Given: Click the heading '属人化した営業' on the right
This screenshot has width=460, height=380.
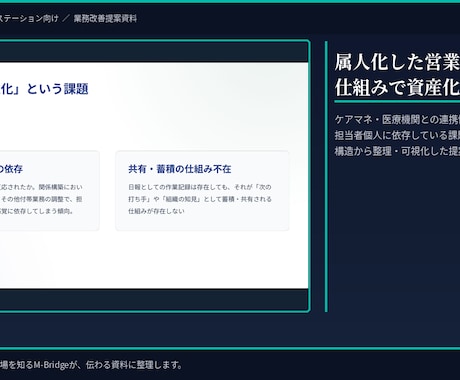Looking at the screenshot, I should (397, 62).
